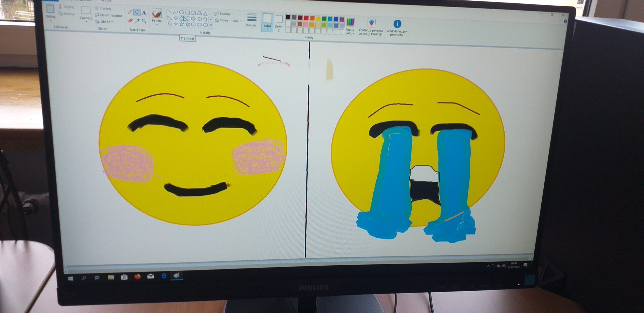Pick the red color swatch
Viewport: 644px width, 313px height.
pos(306,18)
